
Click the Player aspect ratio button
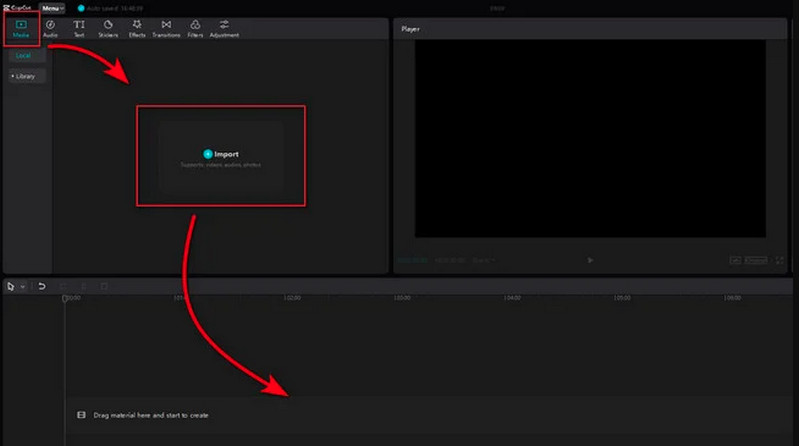point(756,260)
